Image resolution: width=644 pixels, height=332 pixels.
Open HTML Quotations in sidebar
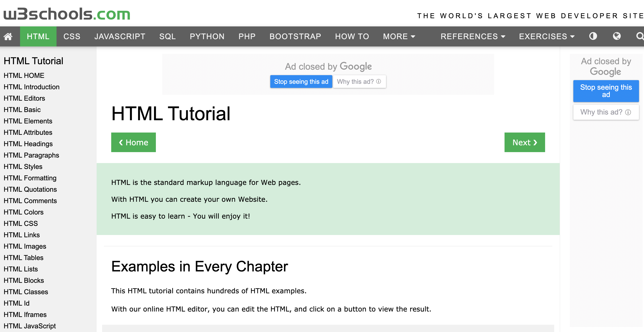coord(30,189)
